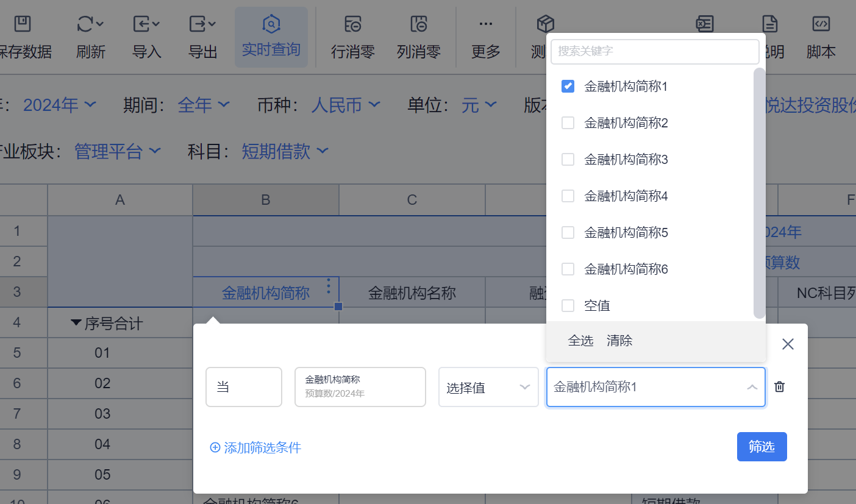This screenshot has height=504, width=856.
Task: Open the 选择值 condition type dropdown
Action: [488, 388]
